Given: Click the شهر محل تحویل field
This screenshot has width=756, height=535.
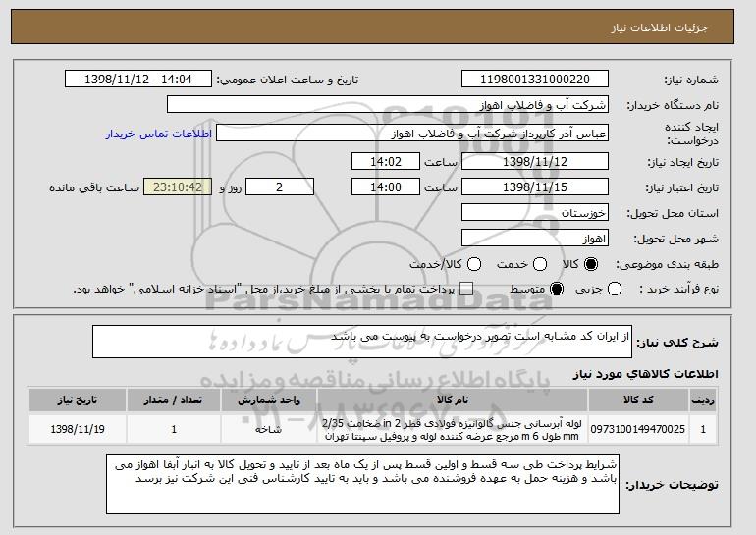Looking at the screenshot, I should 534,239.
